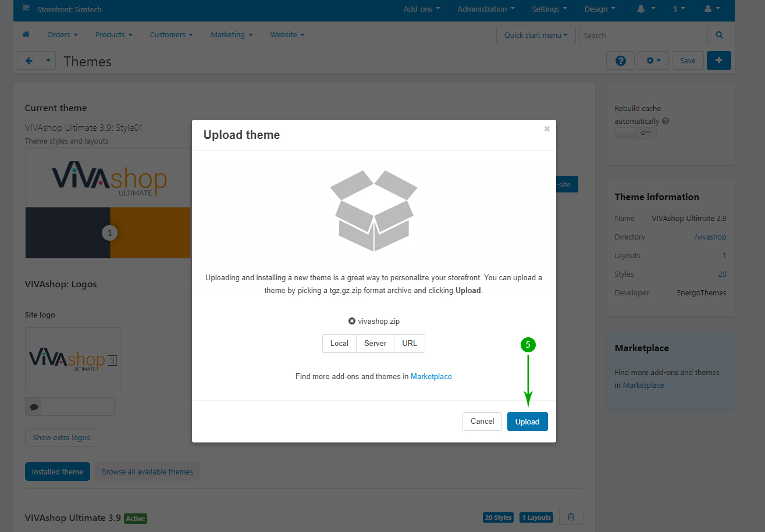Click the storefront cart icon
Viewport: 765px width, 532px height.
pyautogui.click(x=25, y=9)
